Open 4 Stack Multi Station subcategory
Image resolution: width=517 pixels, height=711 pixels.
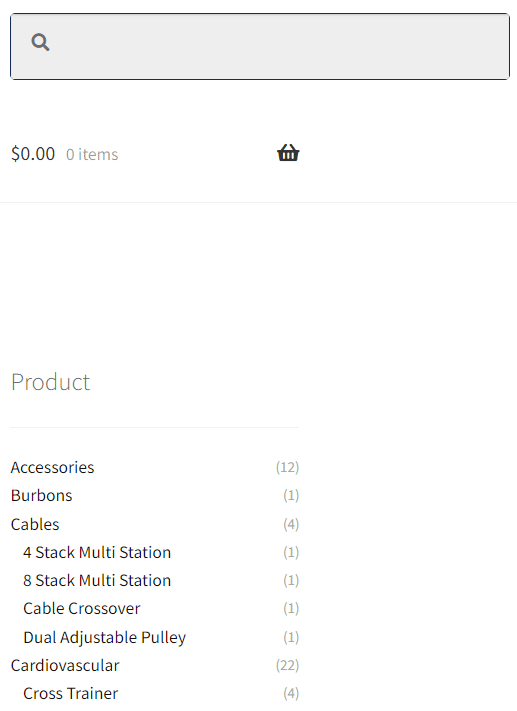click(97, 553)
